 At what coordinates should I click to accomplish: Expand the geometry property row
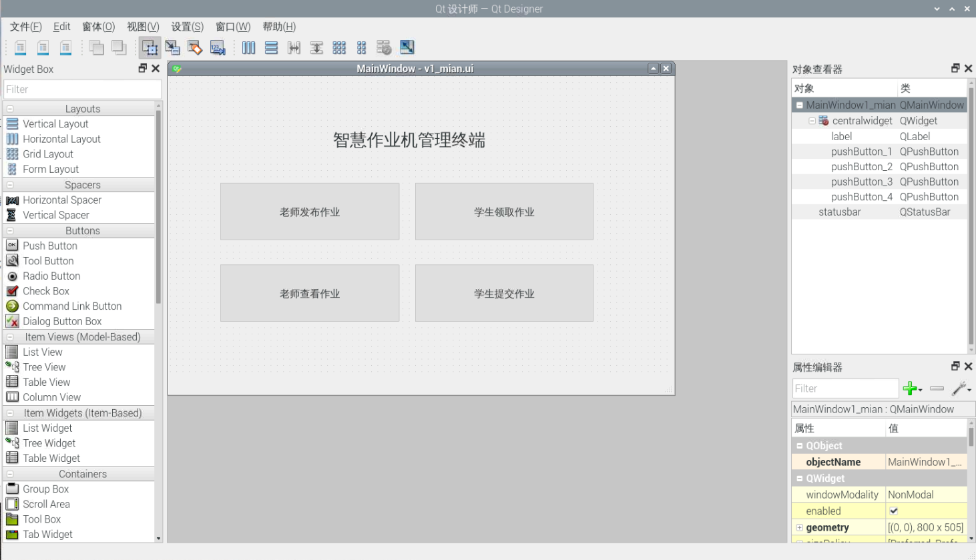pos(799,527)
